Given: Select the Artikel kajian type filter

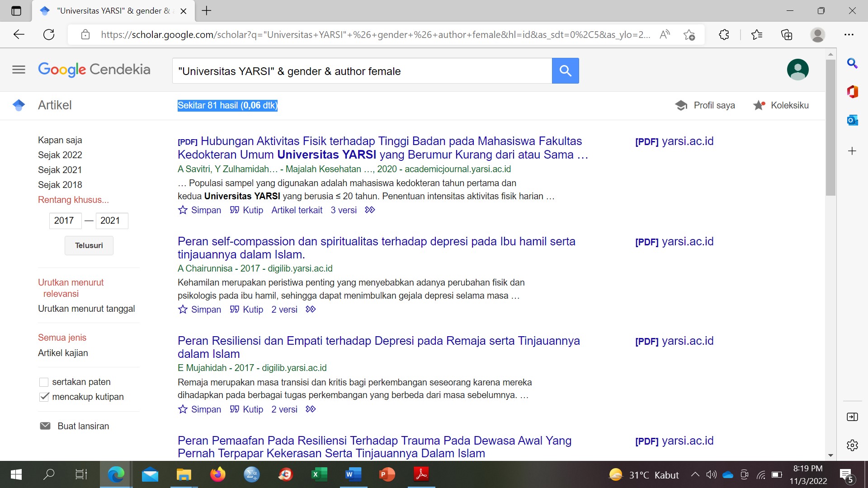Looking at the screenshot, I should 63,353.
